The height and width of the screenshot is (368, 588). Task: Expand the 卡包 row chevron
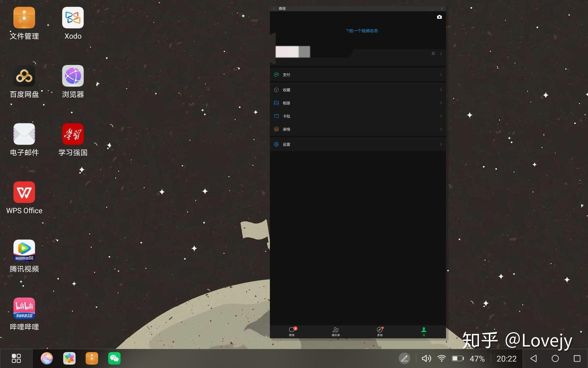pyautogui.click(x=441, y=116)
